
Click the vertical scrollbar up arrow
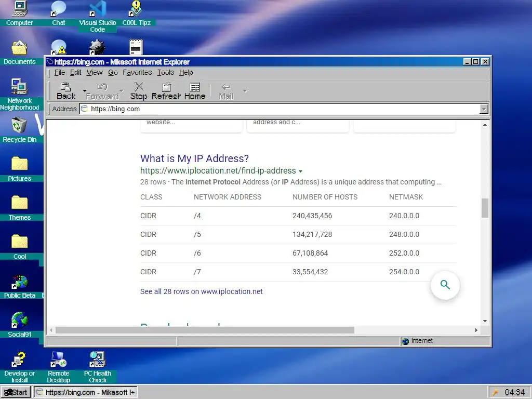coord(485,125)
